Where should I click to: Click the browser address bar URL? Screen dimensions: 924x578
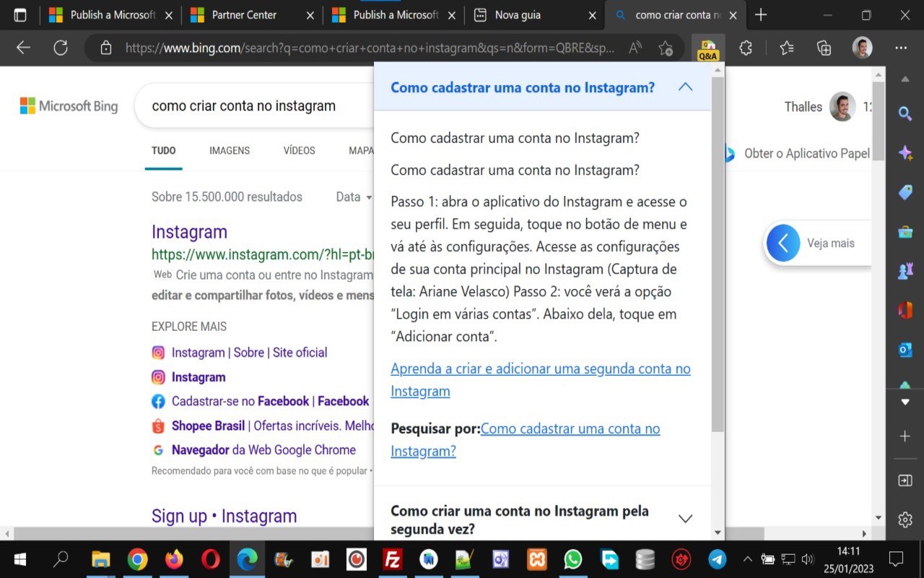pyautogui.click(x=368, y=48)
